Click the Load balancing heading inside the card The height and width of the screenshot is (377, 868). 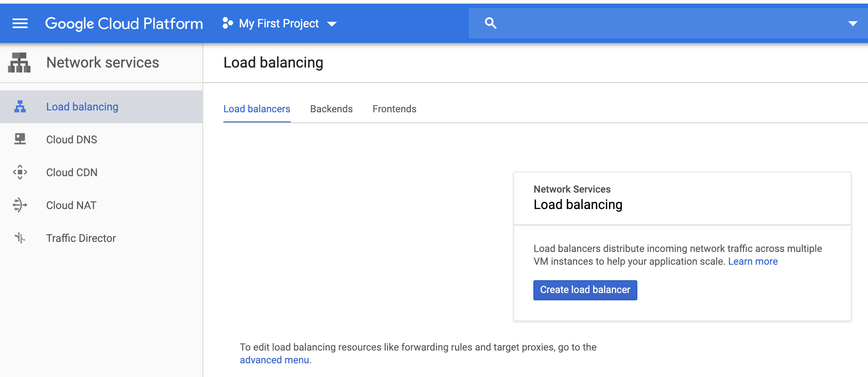(578, 204)
